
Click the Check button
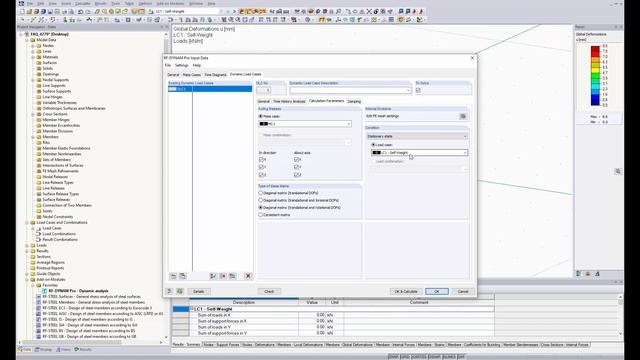click(269, 291)
